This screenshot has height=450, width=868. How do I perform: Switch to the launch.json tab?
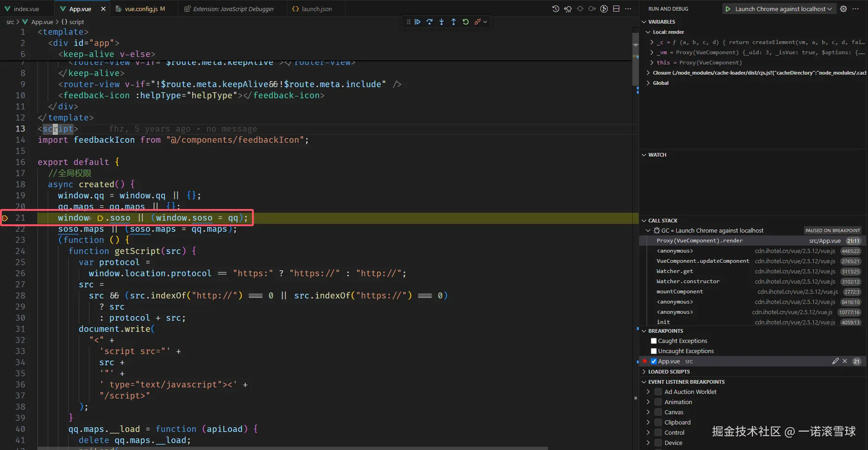click(x=317, y=9)
